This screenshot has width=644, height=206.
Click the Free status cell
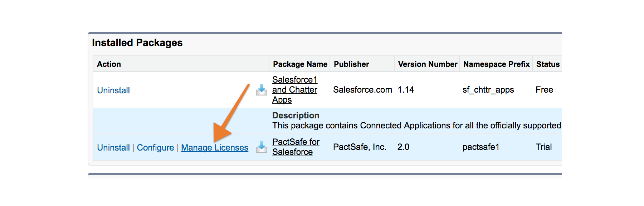pos(544,90)
